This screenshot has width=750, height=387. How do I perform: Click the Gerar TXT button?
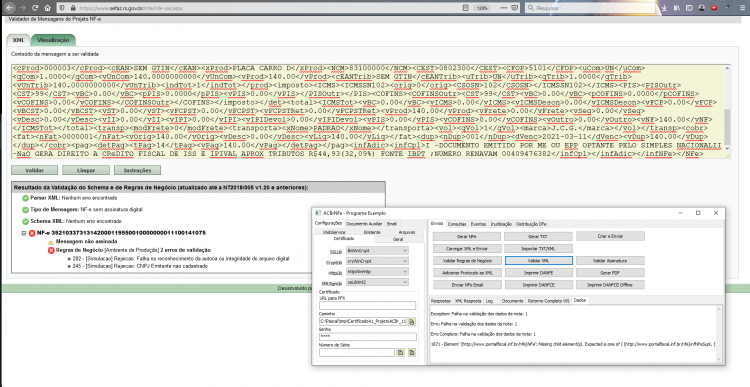click(x=538, y=236)
